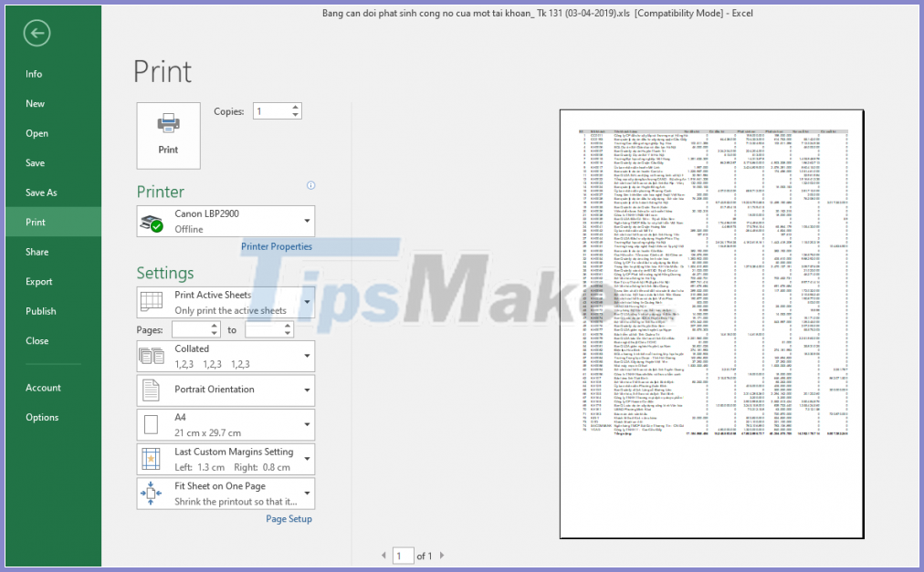Click the back arrow to exit Print view
Image resolution: width=924 pixels, height=572 pixels.
[36, 33]
